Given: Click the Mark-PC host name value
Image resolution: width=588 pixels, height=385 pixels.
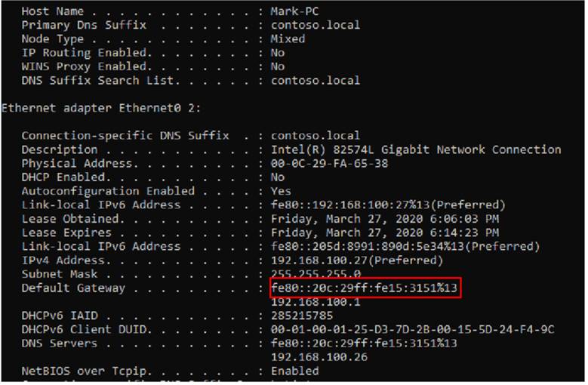Looking at the screenshot, I should point(294,11).
